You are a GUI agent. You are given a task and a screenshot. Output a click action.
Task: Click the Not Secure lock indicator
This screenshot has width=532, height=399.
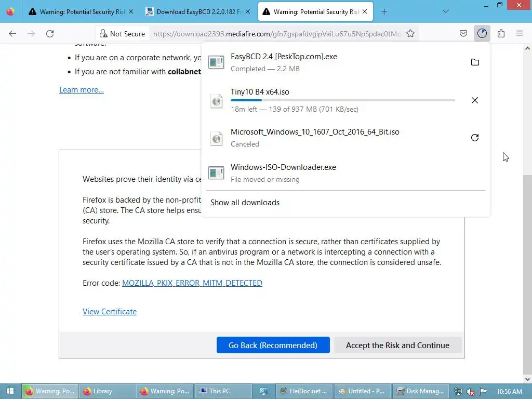(x=123, y=34)
